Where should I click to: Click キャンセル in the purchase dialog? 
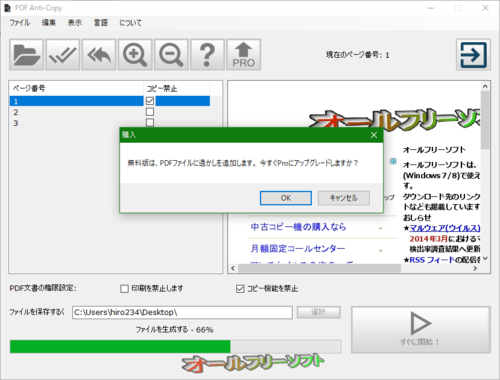coord(344,198)
